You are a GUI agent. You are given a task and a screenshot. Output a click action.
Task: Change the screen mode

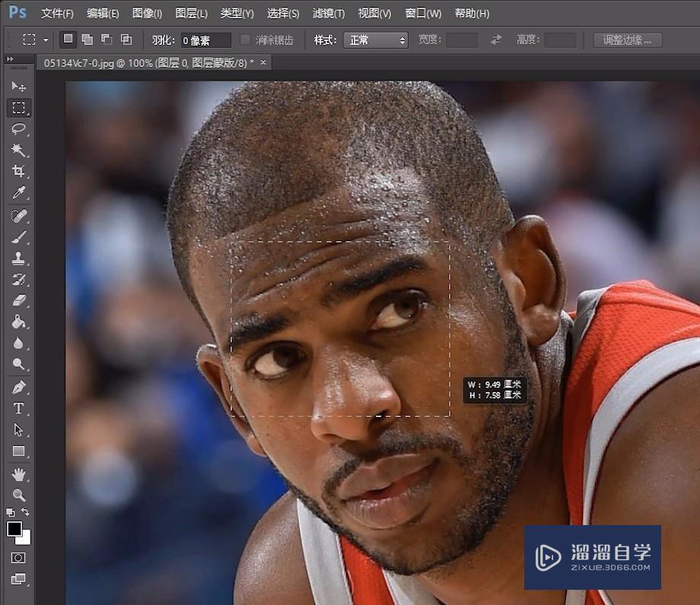pos(18,578)
